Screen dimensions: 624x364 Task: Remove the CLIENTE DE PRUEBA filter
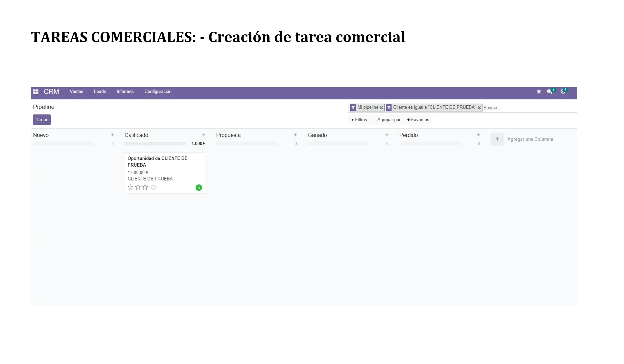(479, 108)
